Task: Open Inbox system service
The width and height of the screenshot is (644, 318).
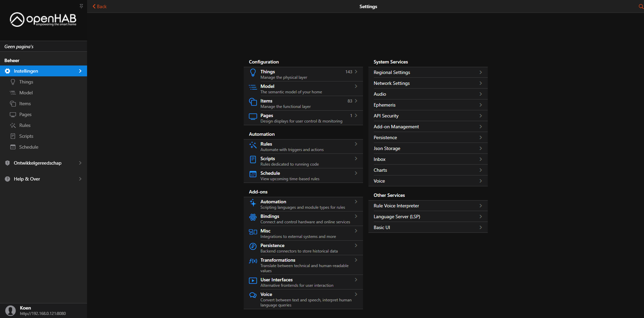Action: [x=428, y=159]
